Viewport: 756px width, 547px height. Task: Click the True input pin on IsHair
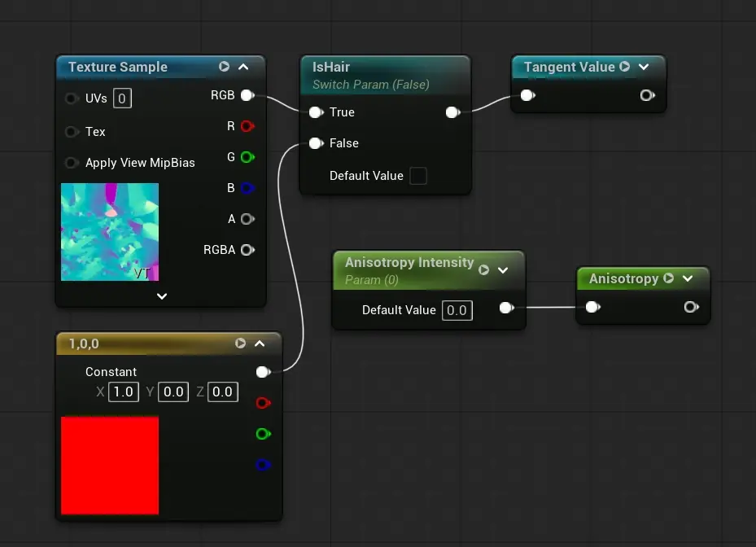(316, 112)
